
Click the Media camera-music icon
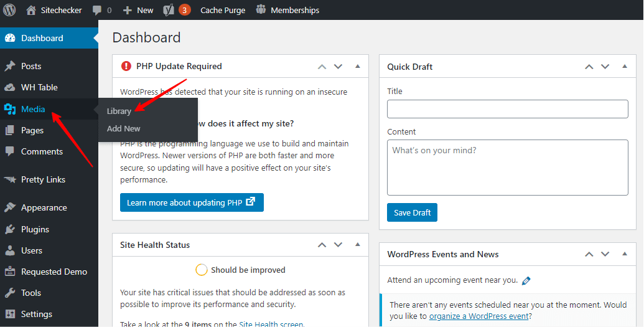click(x=11, y=109)
